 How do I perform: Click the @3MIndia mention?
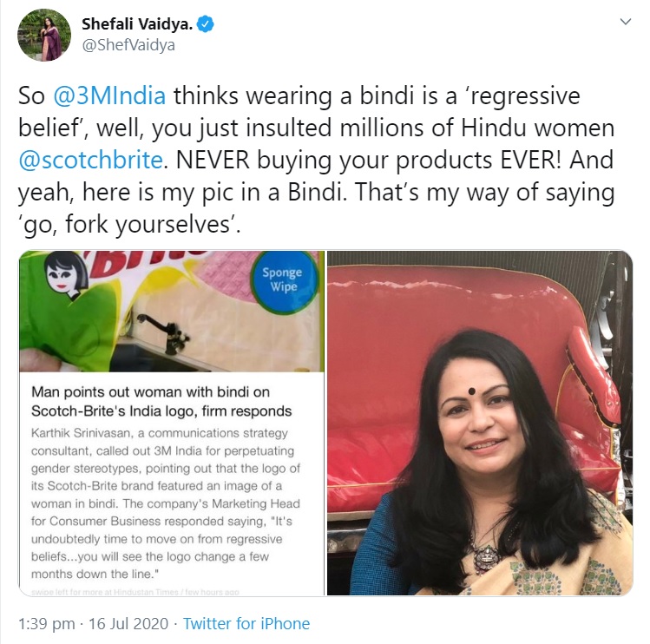(109, 95)
